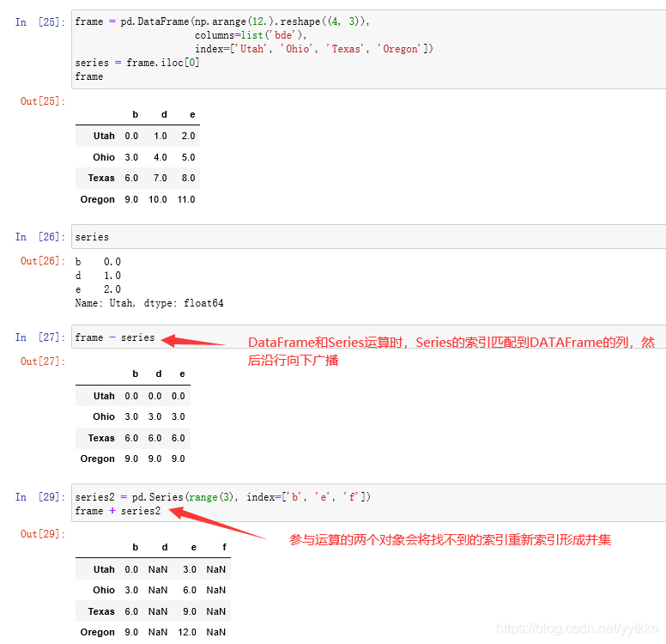666x644 pixels.
Task: Click the Utah row header in Out[25] table
Action: tap(104, 136)
